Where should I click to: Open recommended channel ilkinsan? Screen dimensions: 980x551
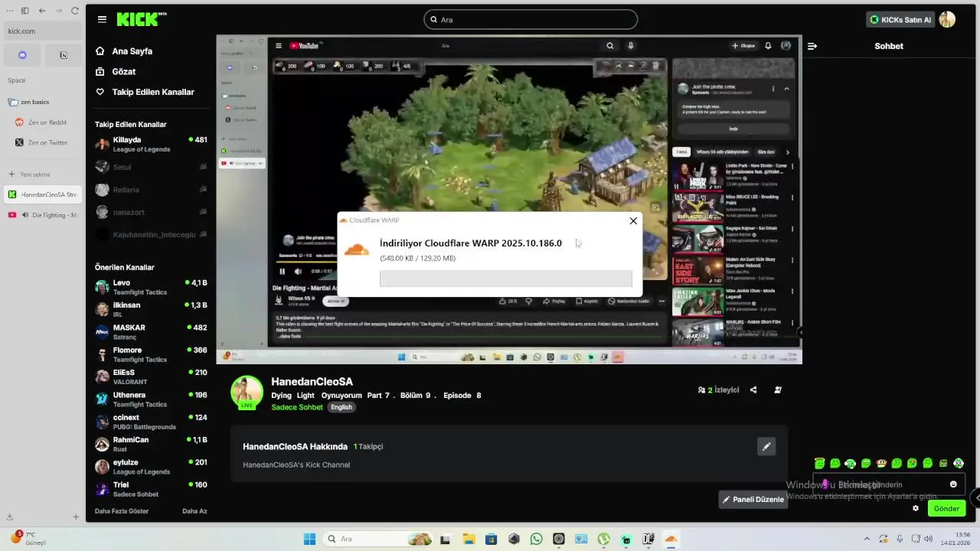pyautogui.click(x=151, y=309)
